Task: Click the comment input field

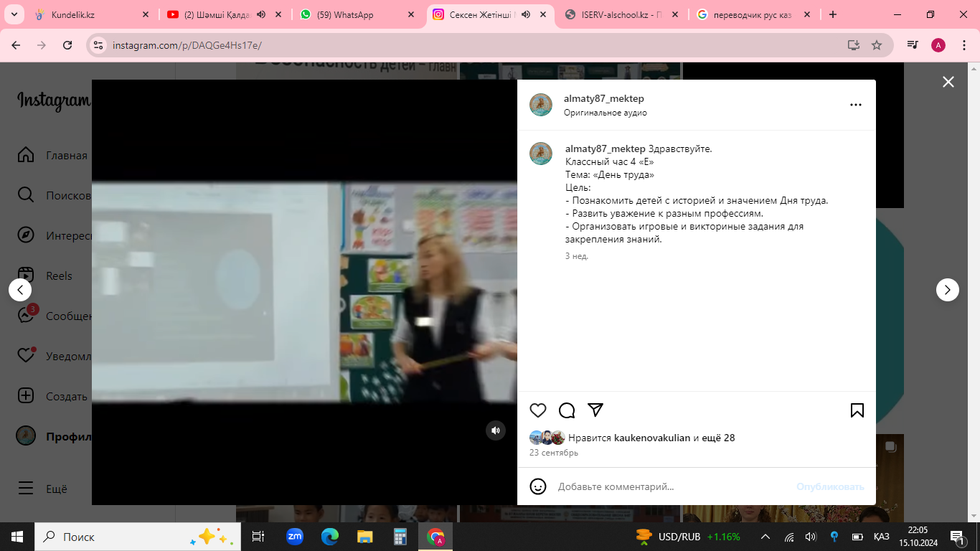Action: [672, 486]
